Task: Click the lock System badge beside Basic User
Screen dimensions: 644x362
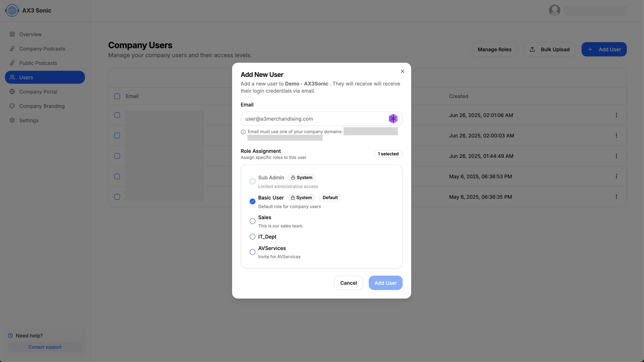Action: 301,197
